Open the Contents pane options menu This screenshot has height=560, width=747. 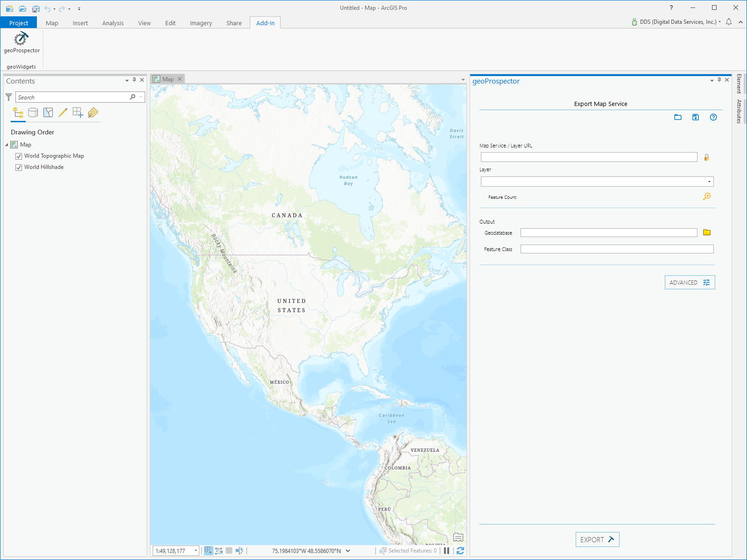click(127, 81)
